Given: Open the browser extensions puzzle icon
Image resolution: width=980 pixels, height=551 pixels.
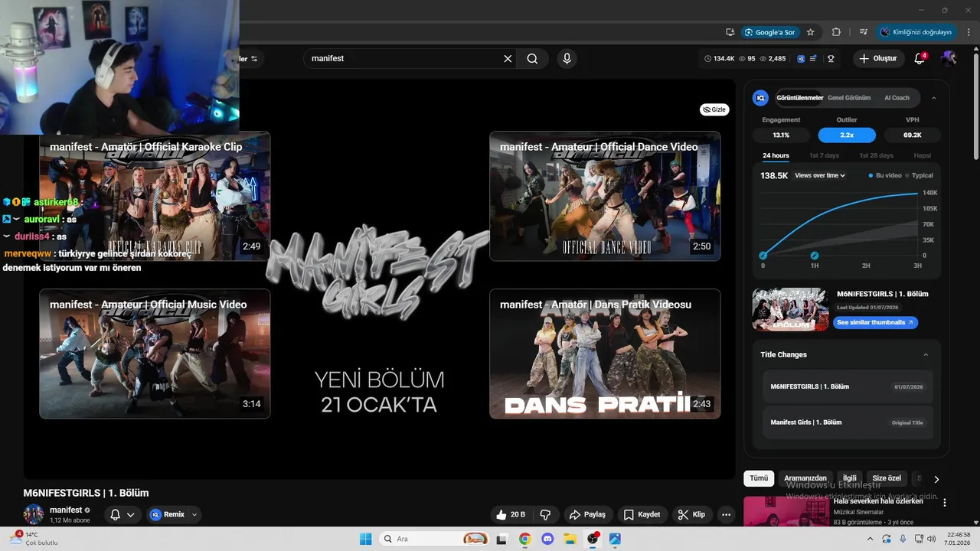Looking at the screenshot, I should [x=836, y=32].
